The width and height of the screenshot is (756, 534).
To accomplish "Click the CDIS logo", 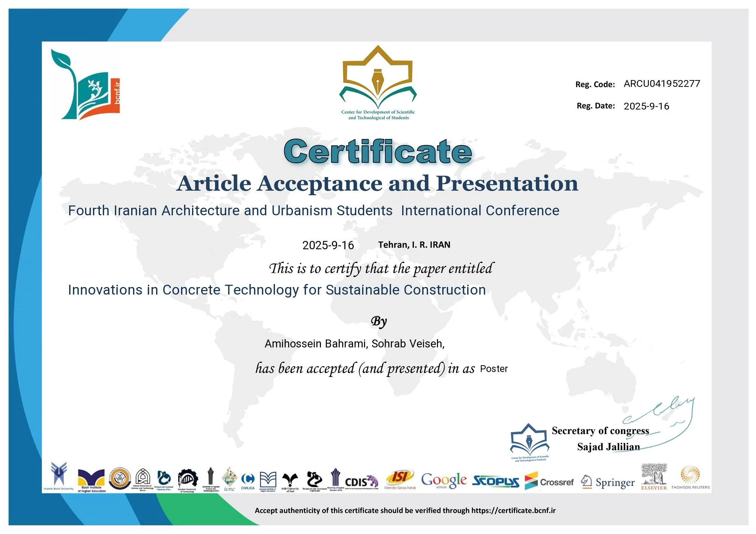I will [x=362, y=482].
